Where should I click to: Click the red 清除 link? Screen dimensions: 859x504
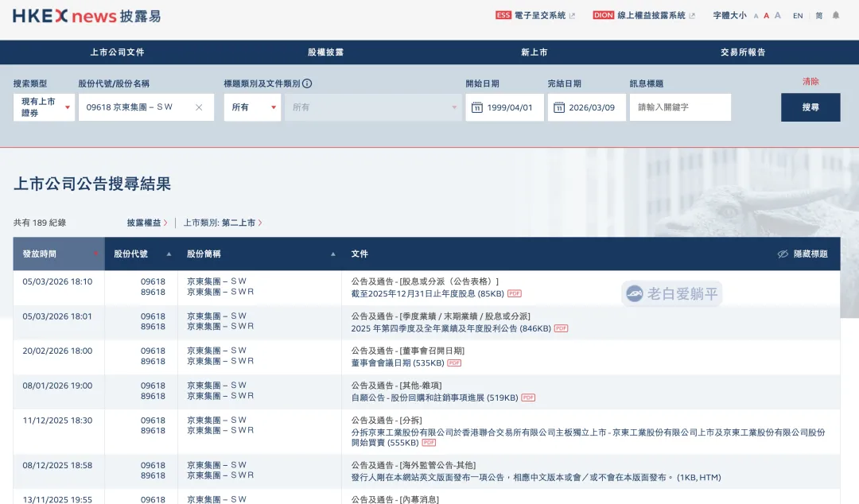810,82
